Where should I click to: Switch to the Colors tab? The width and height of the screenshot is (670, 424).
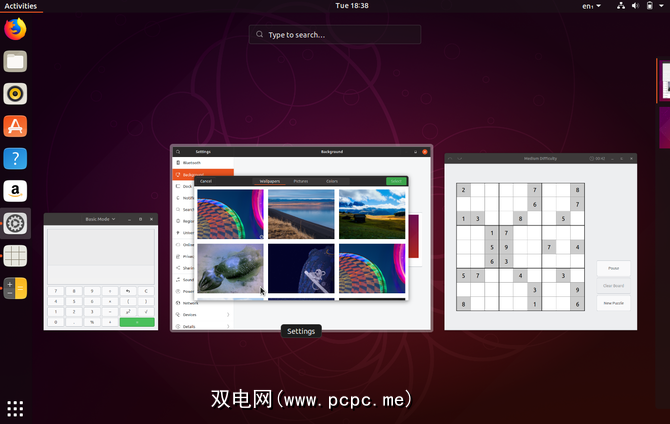click(331, 181)
